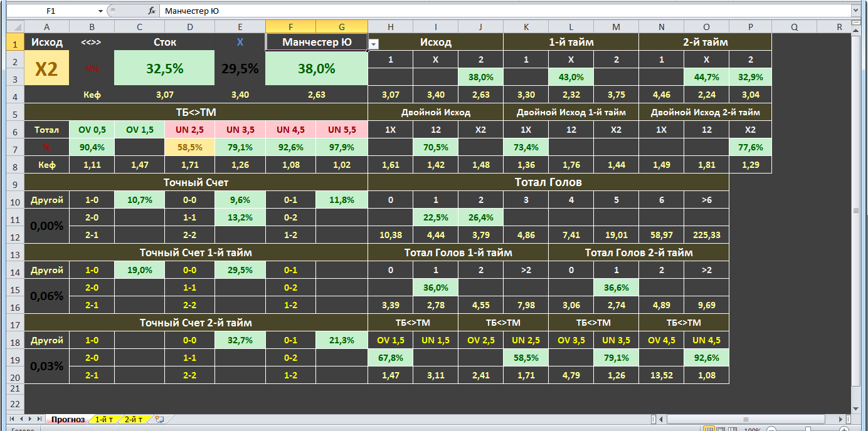Select column E header

240,27
